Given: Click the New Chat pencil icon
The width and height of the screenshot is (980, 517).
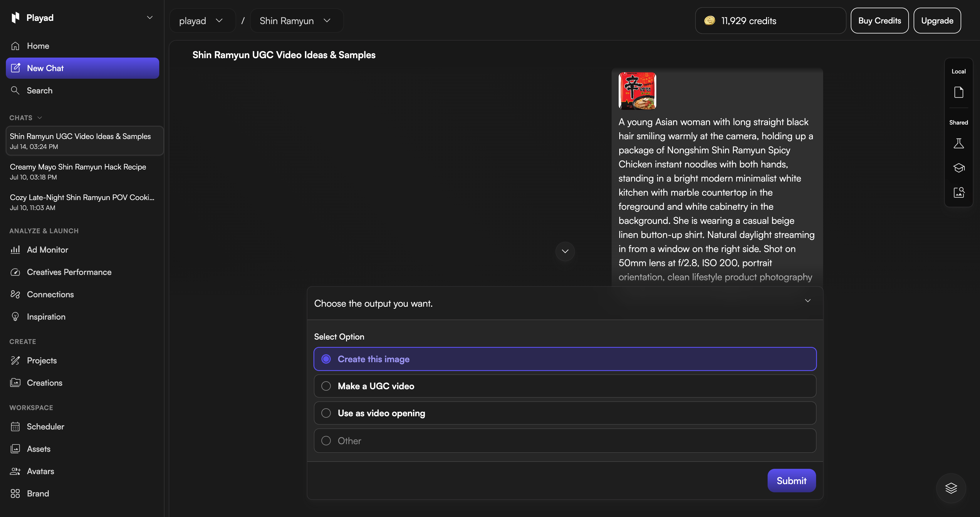Looking at the screenshot, I should [15, 68].
